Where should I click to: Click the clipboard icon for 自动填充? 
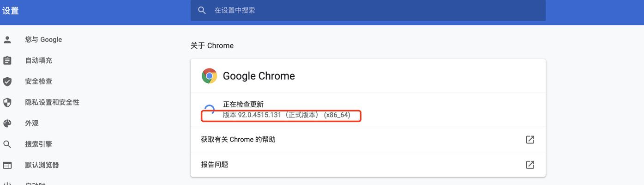(x=7, y=61)
